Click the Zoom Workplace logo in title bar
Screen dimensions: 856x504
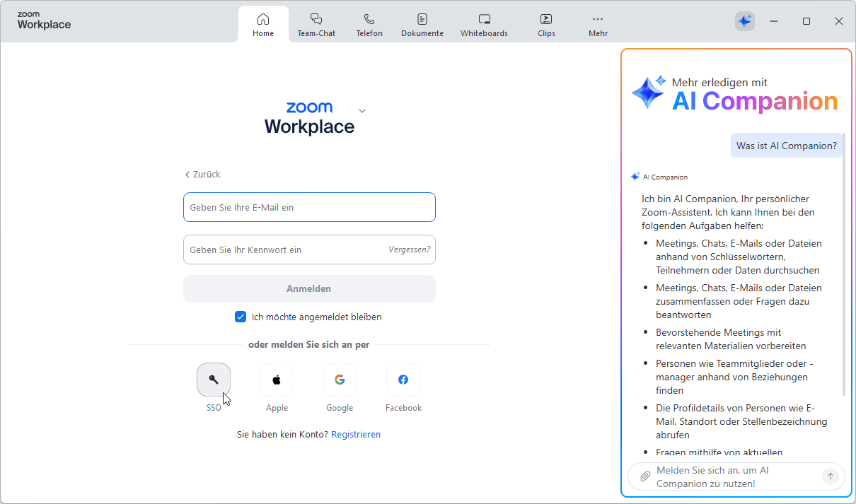(x=44, y=21)
